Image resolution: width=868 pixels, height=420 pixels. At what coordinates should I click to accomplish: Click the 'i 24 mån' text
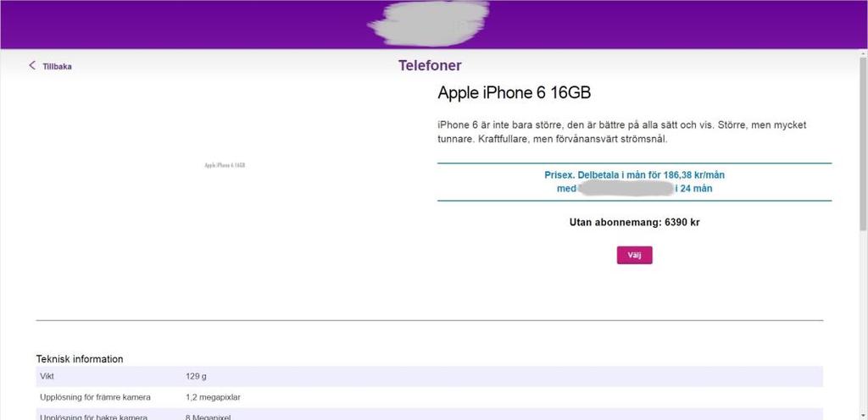693,189
